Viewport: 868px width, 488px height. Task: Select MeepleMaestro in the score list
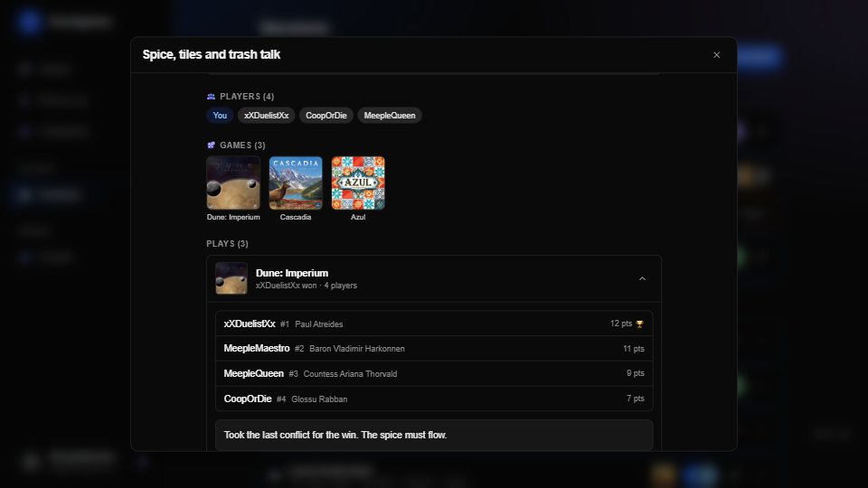click(256, 348)
